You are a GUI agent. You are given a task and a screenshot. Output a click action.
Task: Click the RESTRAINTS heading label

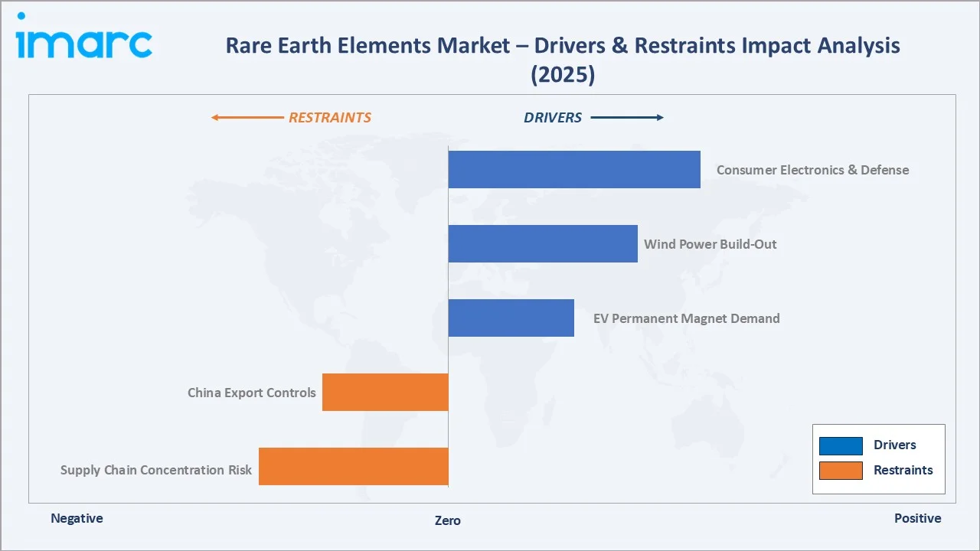(x=330, y=118)
